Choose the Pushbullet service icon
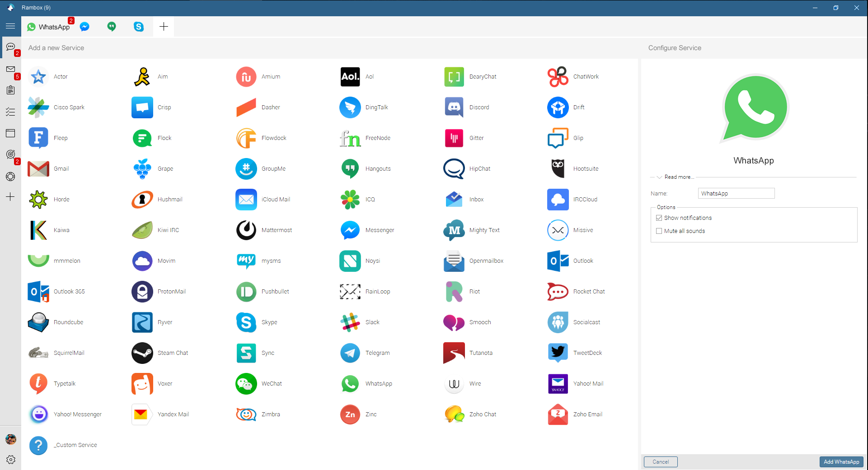 tap(246, 292)
